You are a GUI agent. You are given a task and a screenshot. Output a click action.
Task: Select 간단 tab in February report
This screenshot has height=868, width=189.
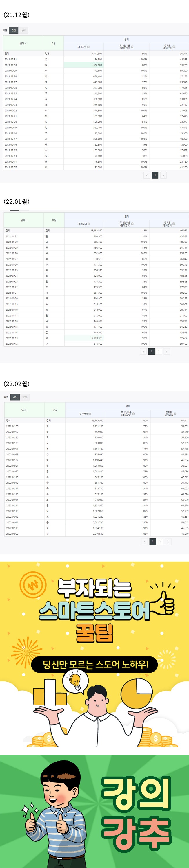tap(15, 397)
